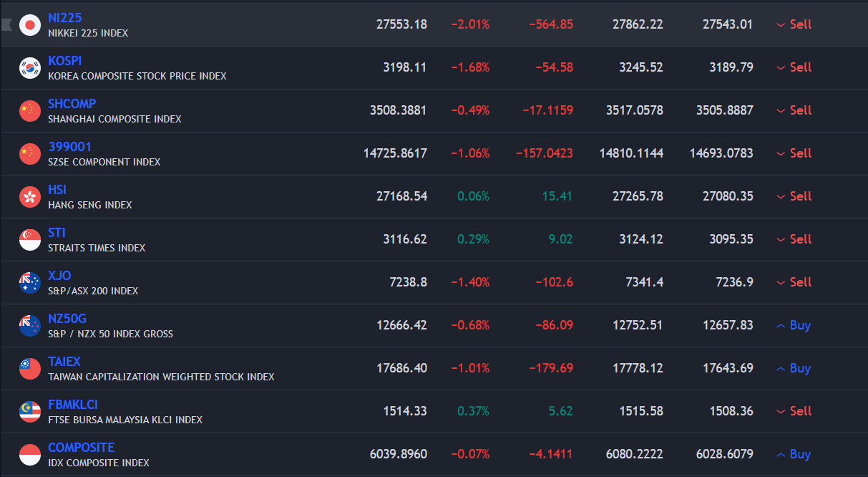Click the Sell rating for HSI
Screen dimensions: 868x477
pos(794,196)
